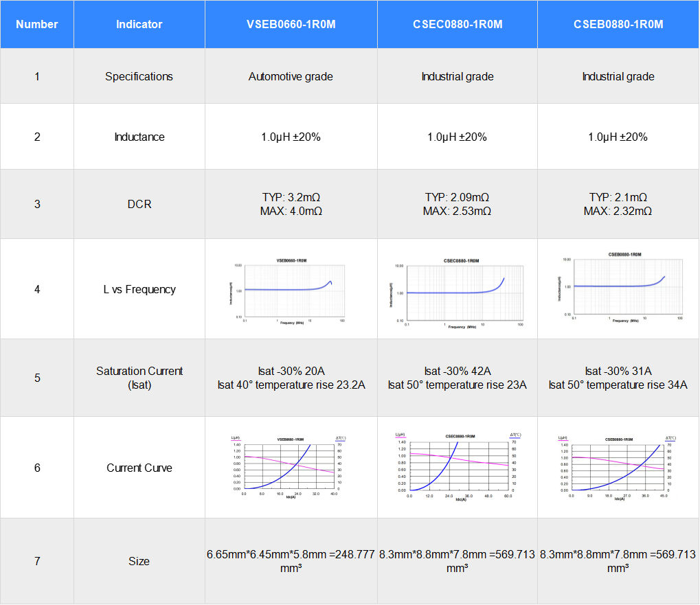Select the CSEC0880-1R0M column header
Screen dimensions: 700x605
(457, 24)
